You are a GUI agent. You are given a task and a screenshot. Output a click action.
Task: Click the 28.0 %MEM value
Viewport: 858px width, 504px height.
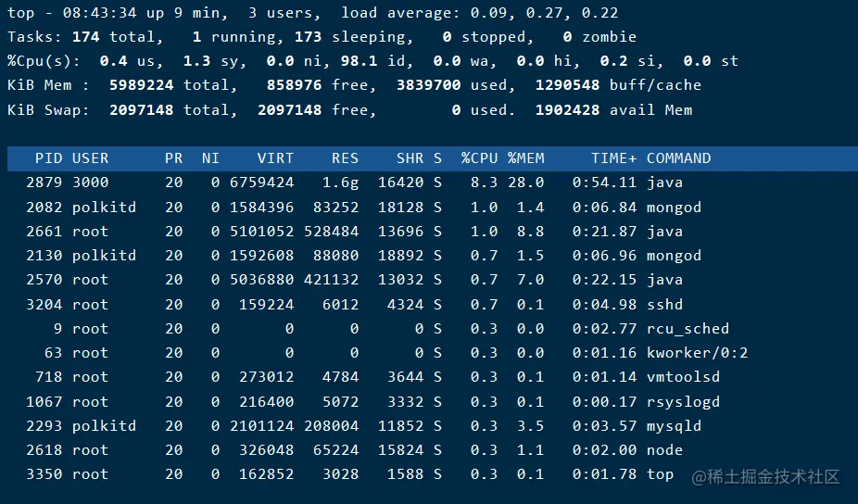[526, 183]
